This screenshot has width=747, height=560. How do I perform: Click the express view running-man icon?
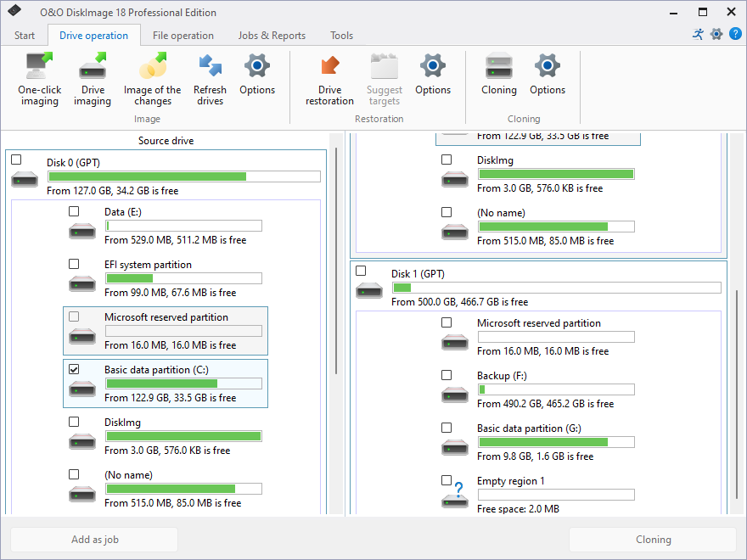tap(698, 34)
